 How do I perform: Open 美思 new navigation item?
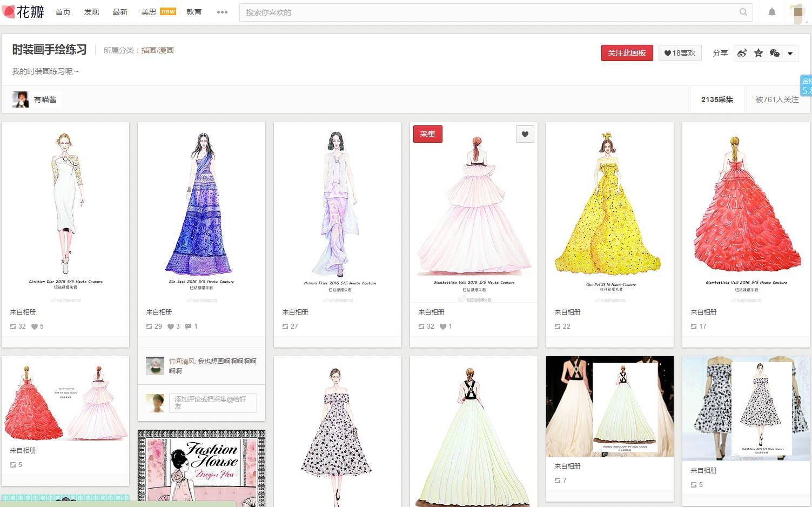(x=158, y=12)
